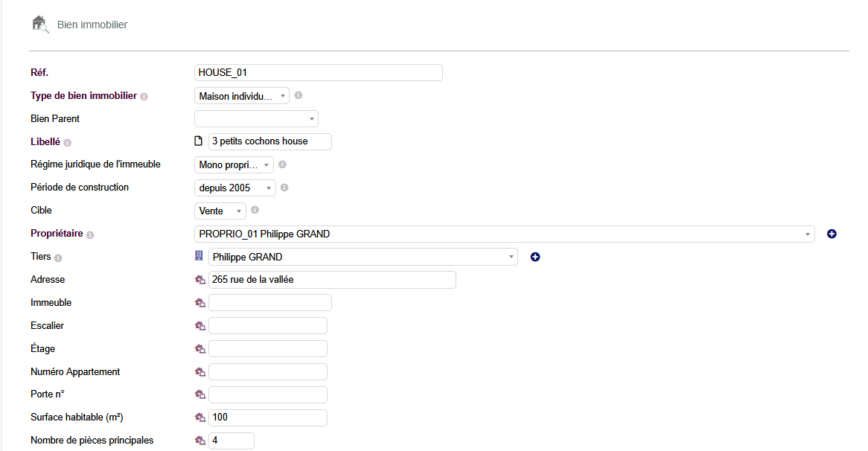Click the document icon beside Libellé field
This screenshot has width=868, height=451.
click(x=199, y=141)
